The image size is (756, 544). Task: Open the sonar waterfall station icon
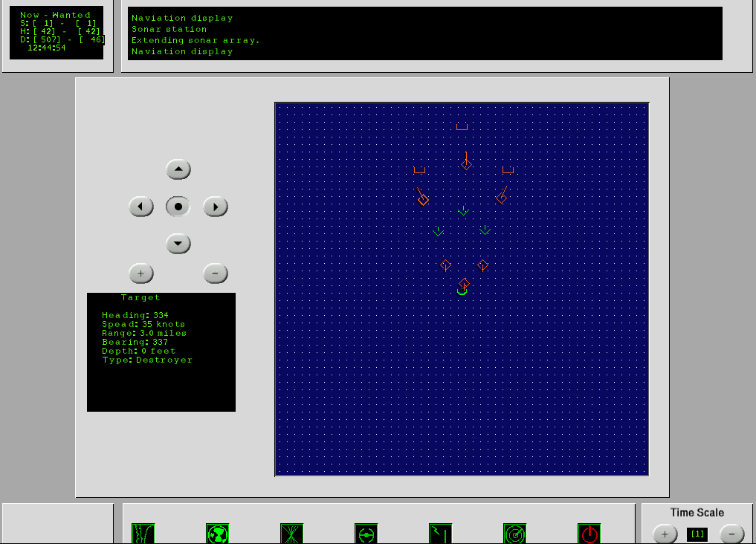[143, 534]
